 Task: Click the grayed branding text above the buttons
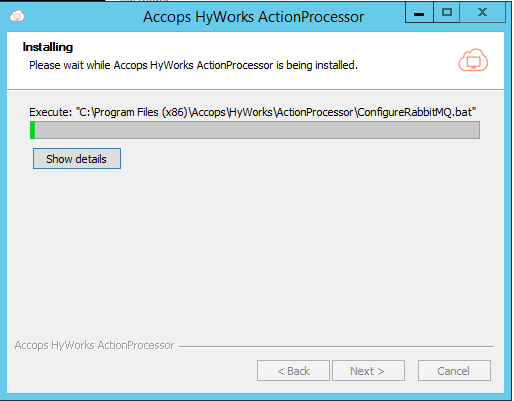tap(94, 345)
